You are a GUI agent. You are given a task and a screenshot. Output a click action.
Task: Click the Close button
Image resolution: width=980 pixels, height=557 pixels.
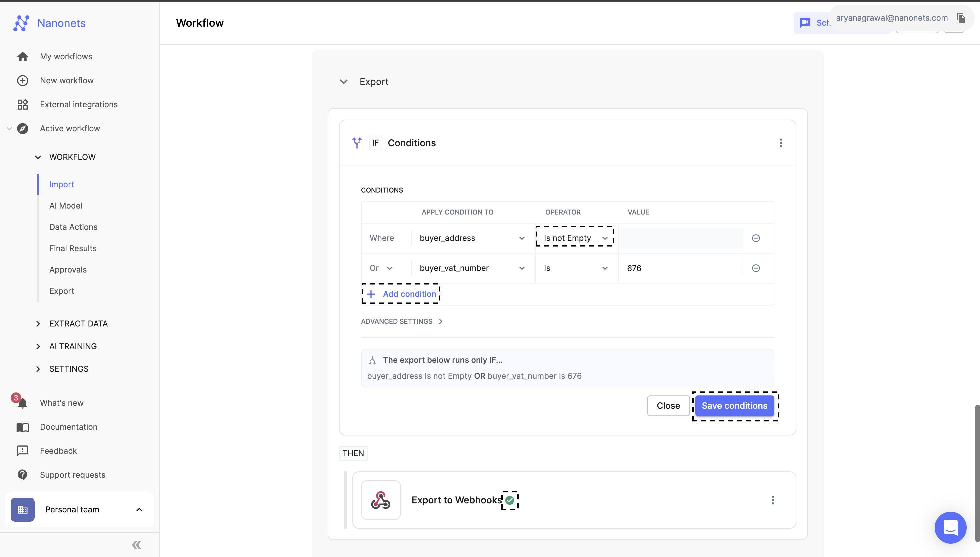[x=668, y=405]
